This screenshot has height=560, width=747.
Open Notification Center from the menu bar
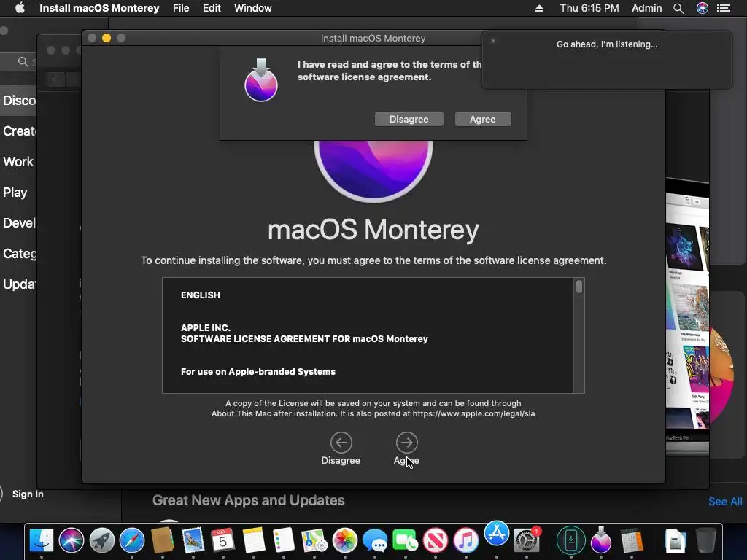click(724, 8)
